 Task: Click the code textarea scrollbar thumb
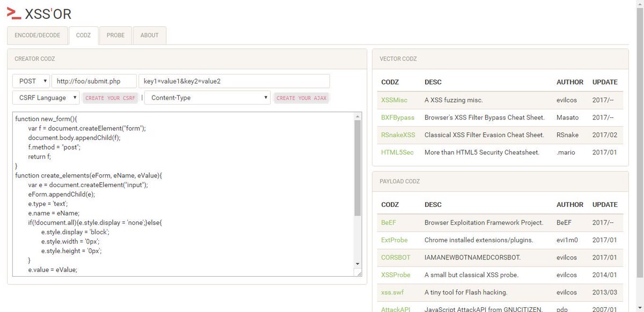pos(357,167)
